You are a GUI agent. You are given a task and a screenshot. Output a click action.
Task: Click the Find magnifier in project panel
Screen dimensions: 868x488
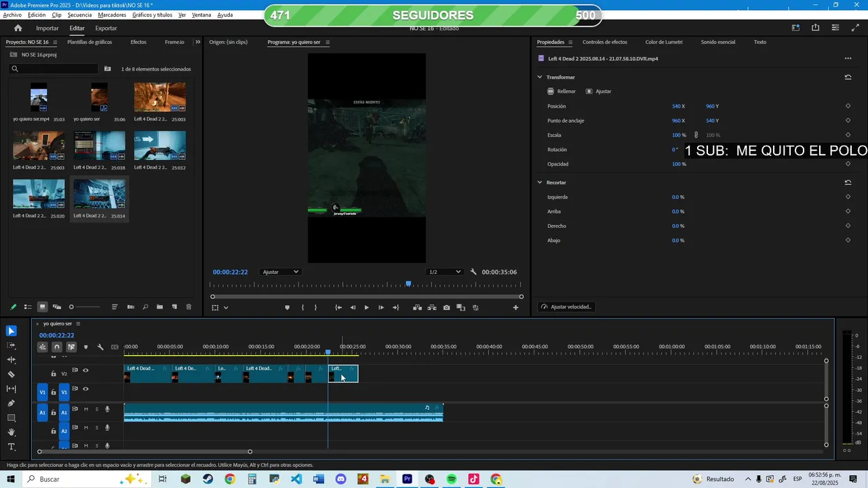pos(145,307)
